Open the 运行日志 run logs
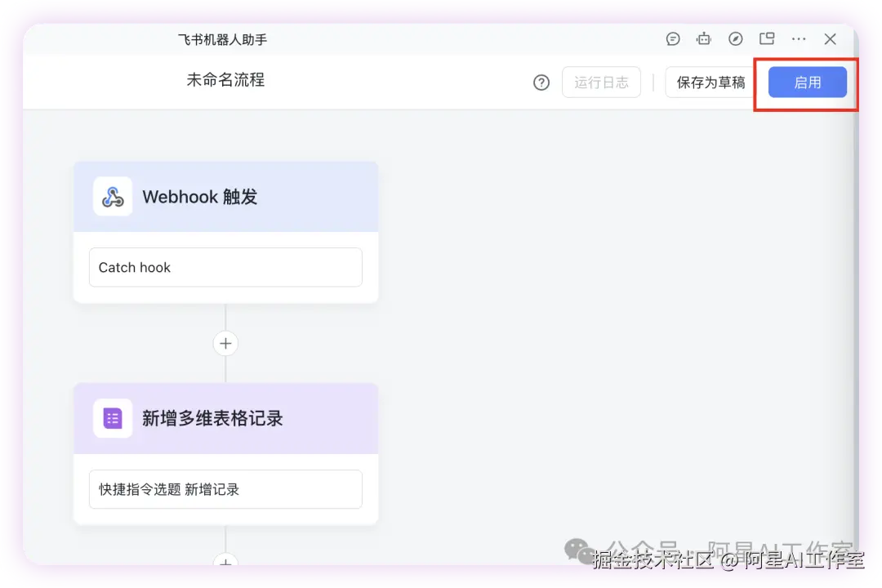This screenshot has height=588, width=882. click(601, 82)
